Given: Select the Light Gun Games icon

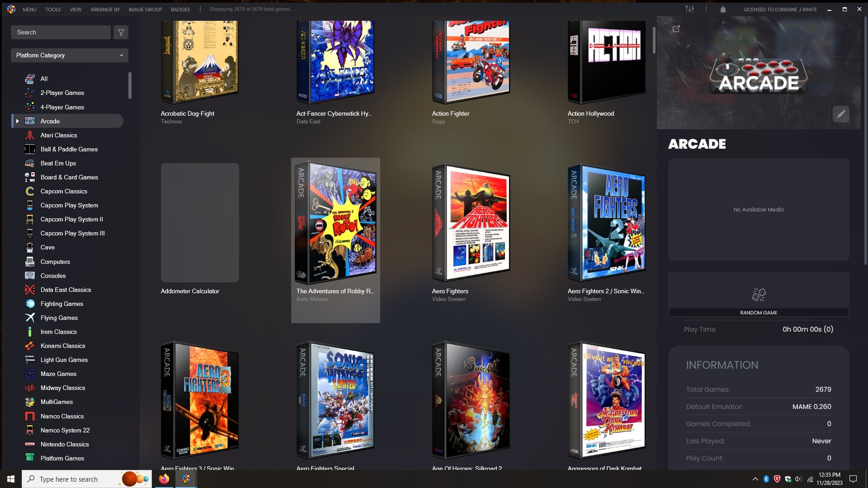Looking at the screenshot, I should tap(30, 360).
